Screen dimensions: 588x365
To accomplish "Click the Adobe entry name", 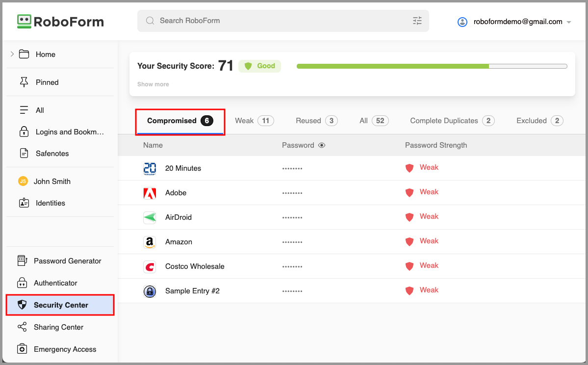I will [176, 193].
